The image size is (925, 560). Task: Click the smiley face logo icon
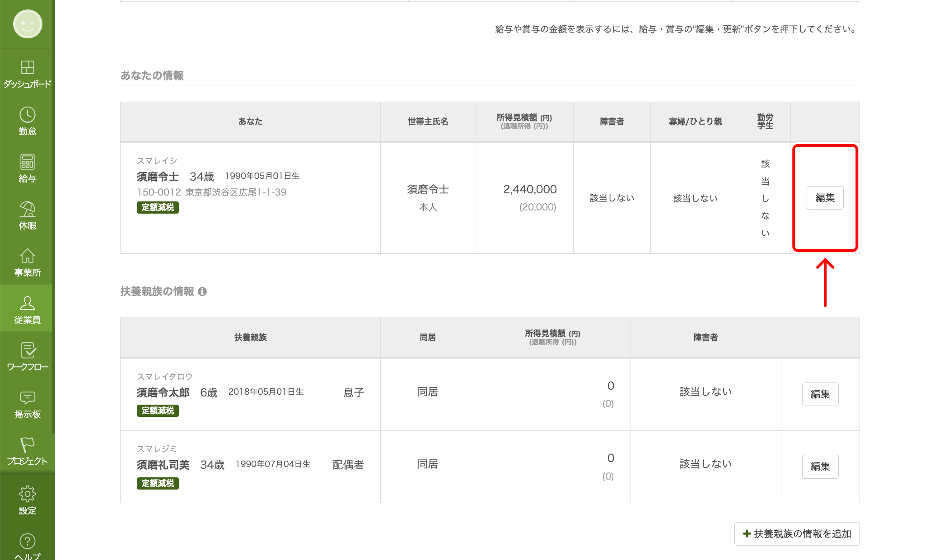point(28,24)
